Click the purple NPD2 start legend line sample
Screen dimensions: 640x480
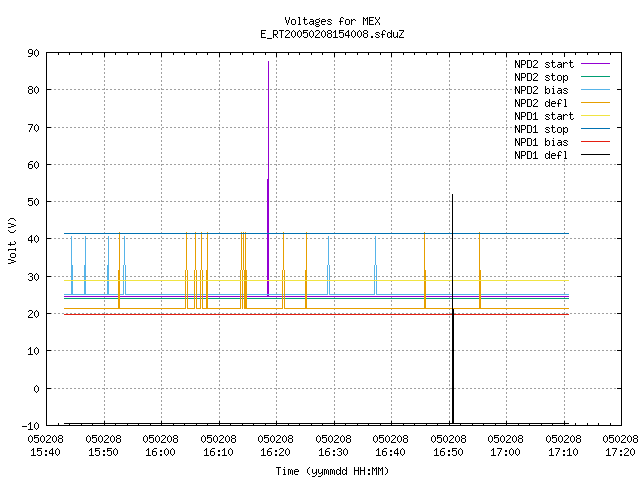tap(595, 64)
